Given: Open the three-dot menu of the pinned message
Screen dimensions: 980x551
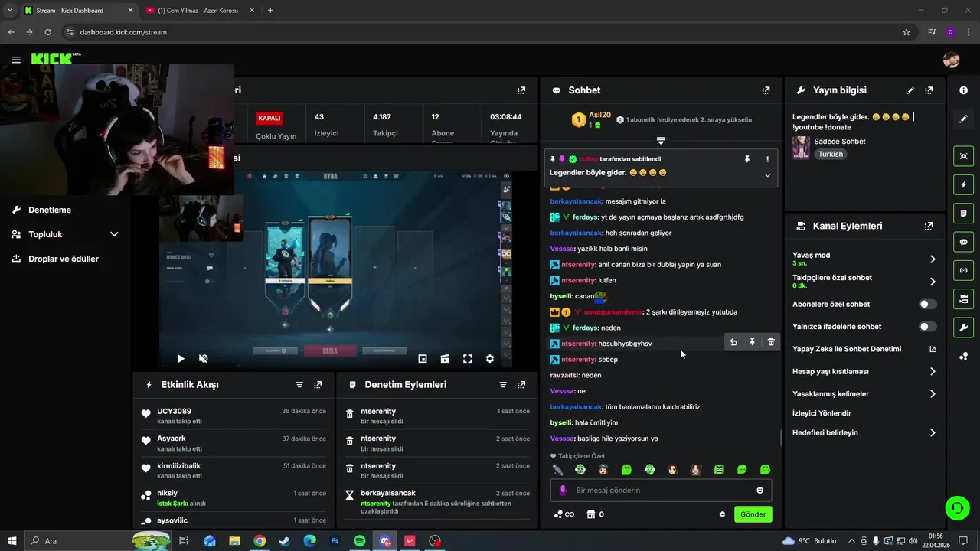Looking at the screenshot, I should point(767,159).
